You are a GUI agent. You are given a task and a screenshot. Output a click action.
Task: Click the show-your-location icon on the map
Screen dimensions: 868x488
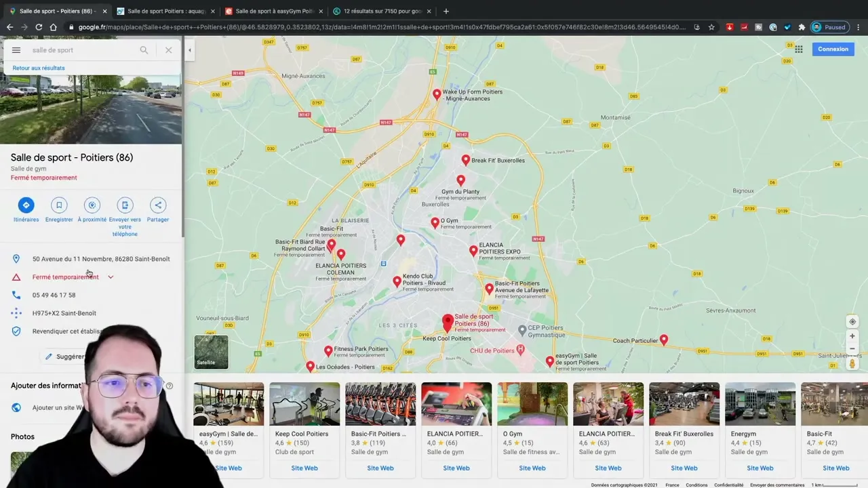click(852, 322)
